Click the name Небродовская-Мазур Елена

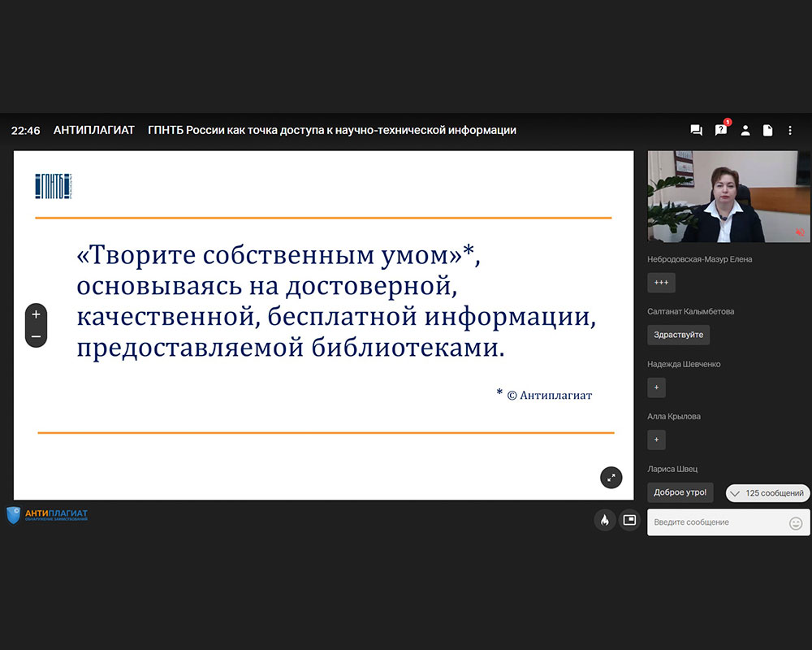coord(700,259)
